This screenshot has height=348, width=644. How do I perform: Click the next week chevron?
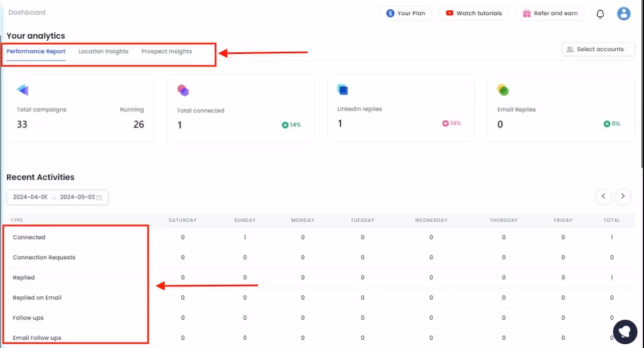(623, 196)
